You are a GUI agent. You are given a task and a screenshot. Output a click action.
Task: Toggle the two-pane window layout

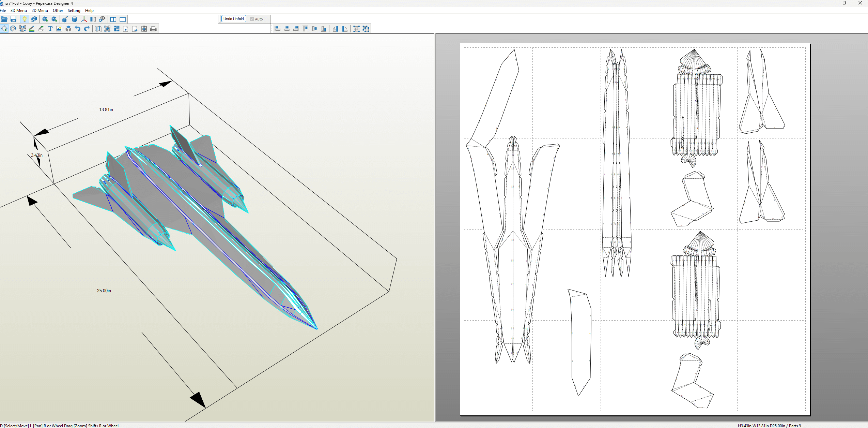click(113, 19)
